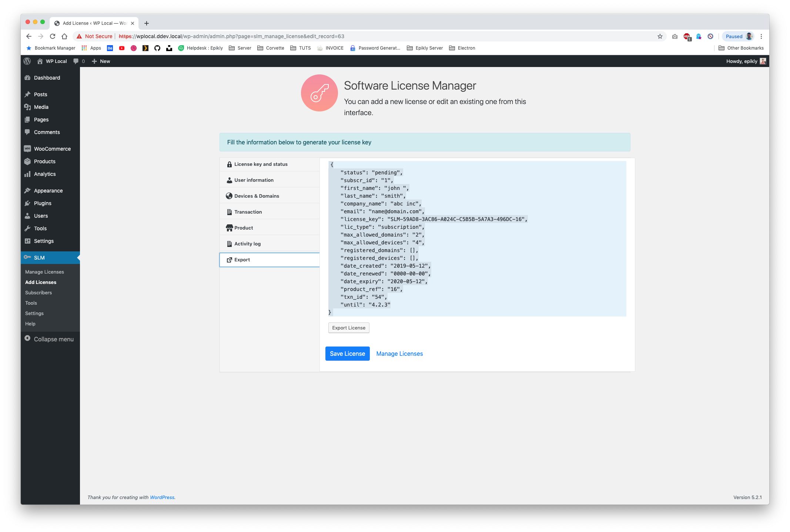
Task: Click the Save License button
Action: click(x=347, y=353)
